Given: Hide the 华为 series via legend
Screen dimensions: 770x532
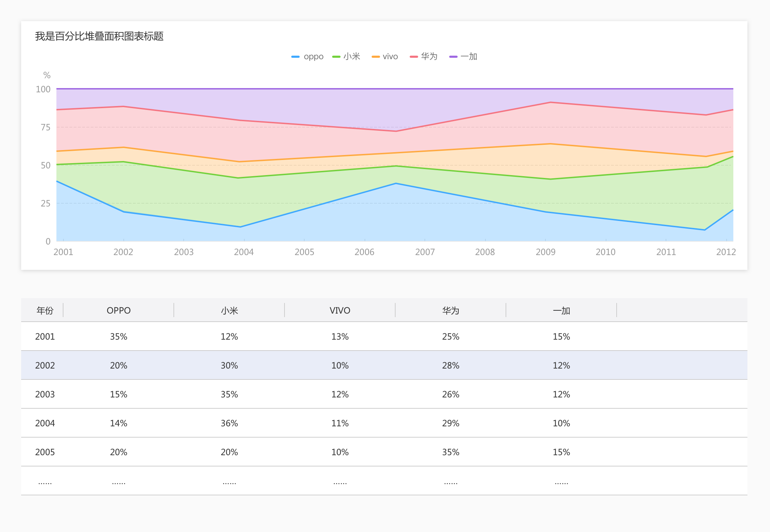Looking at the screenshot, I should coord(429,56).
